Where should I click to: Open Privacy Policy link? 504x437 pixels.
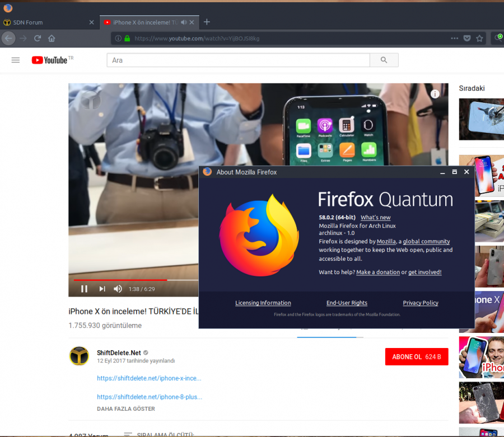pyautogui.click(x=421, y=303)
